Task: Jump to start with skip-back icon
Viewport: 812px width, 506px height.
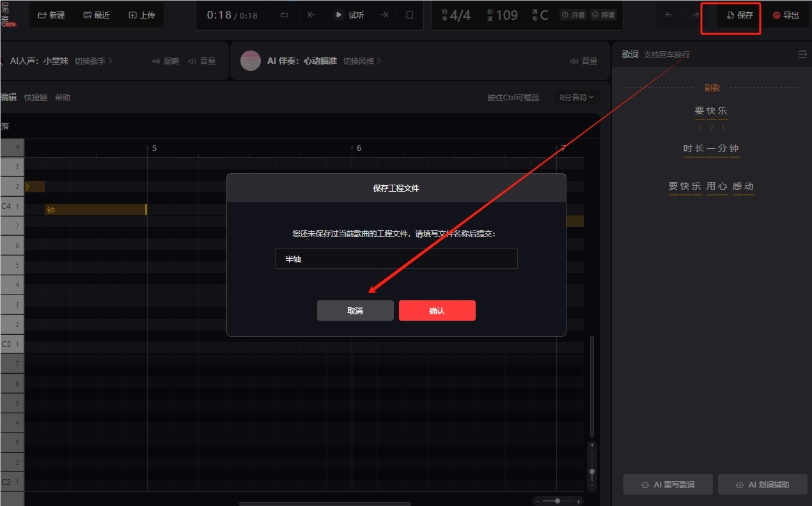Action: pyautogui.click(x=311, y=15)
